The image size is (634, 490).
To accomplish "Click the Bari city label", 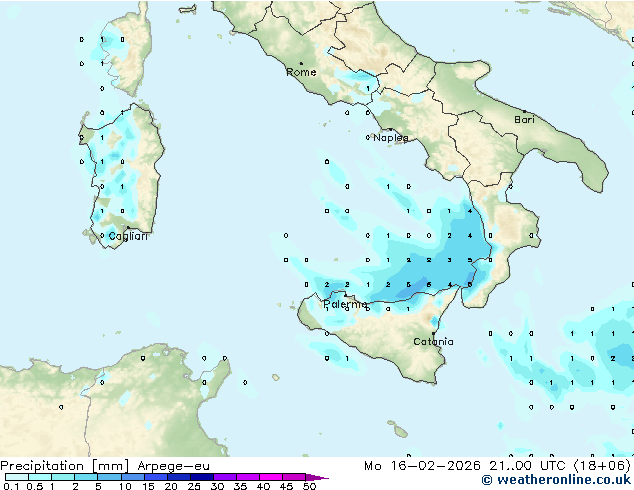I will coord(524,120).
